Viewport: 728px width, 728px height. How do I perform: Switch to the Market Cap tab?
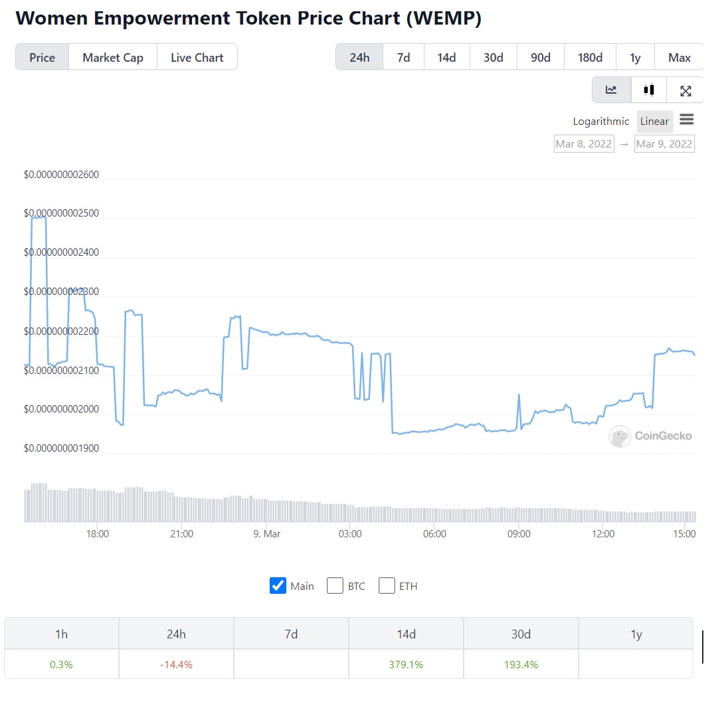tap(112, 57)
